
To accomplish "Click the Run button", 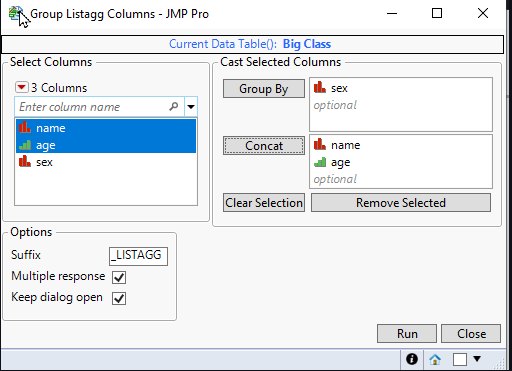I will pos(407,333).
